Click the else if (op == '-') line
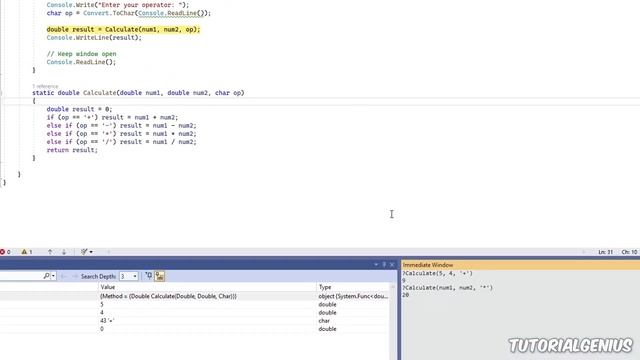The height and width of the screenshot is (360, 640). 121,126
